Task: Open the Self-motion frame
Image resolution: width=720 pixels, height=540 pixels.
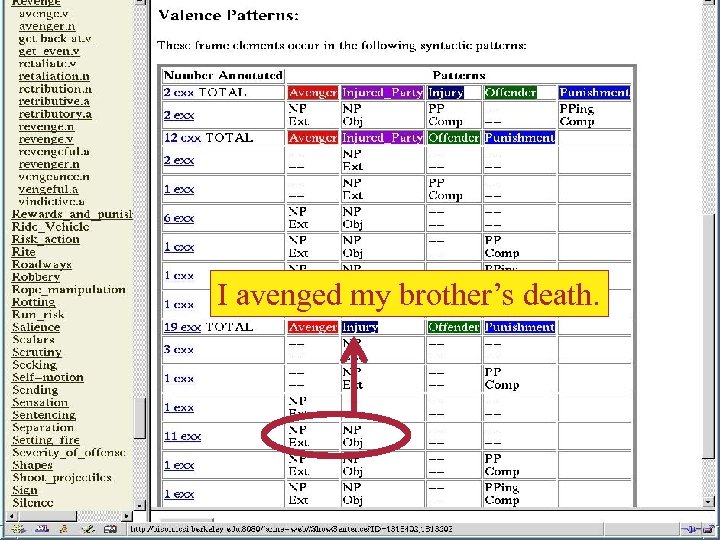Action: (x=48, y=377)
